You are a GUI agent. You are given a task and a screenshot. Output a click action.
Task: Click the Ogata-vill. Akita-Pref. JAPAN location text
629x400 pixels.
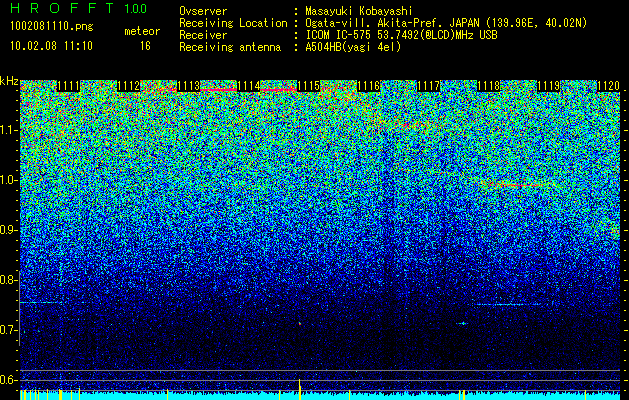(446, 23)
